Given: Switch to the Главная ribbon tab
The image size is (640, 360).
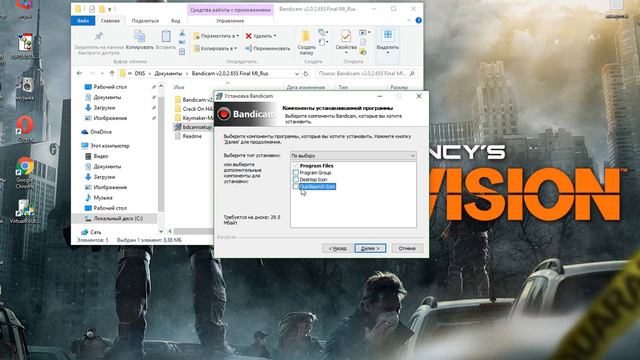Looking at the screenshot, I should click(x=110, y=20).
